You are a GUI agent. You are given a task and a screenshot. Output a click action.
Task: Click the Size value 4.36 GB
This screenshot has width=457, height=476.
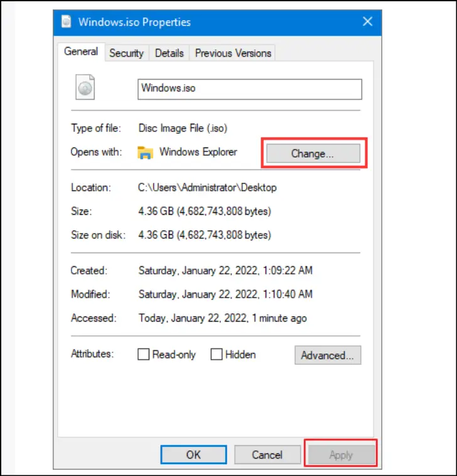(x=205, y=211)
